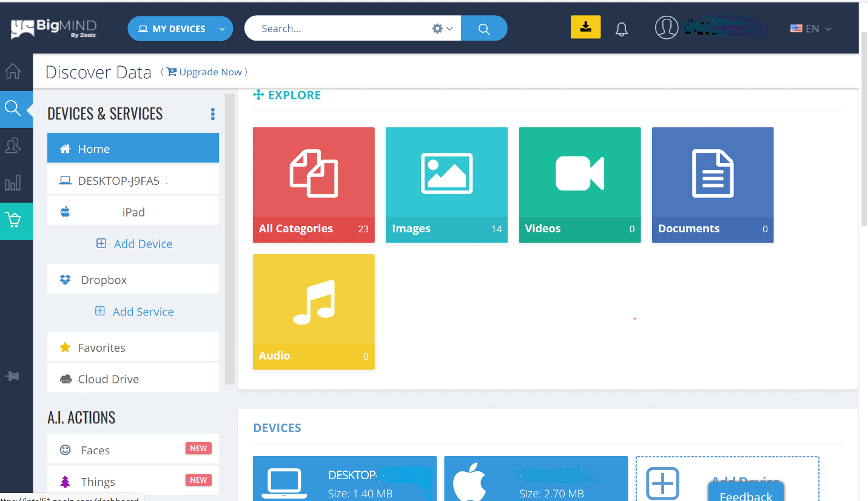Click the Dropbox logo icon
The image size is (868, 501).
coord(65,280)
